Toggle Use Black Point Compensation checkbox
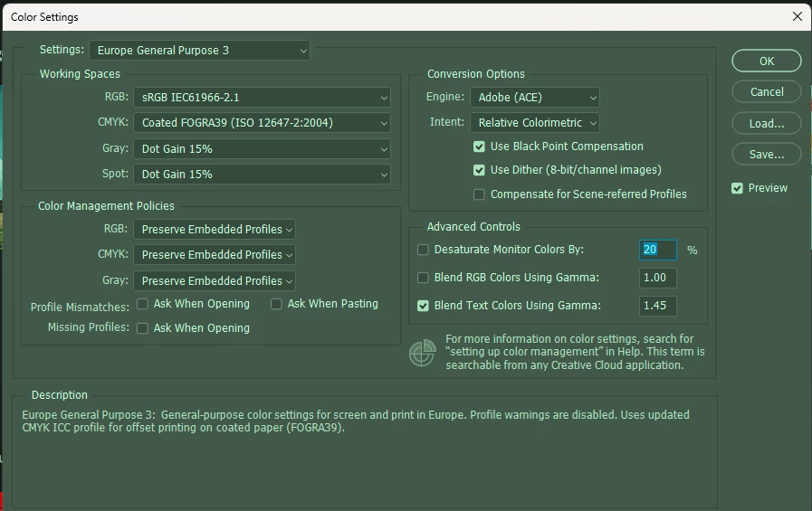This screenshot has height=511, width=812. (x=479, y=147)
